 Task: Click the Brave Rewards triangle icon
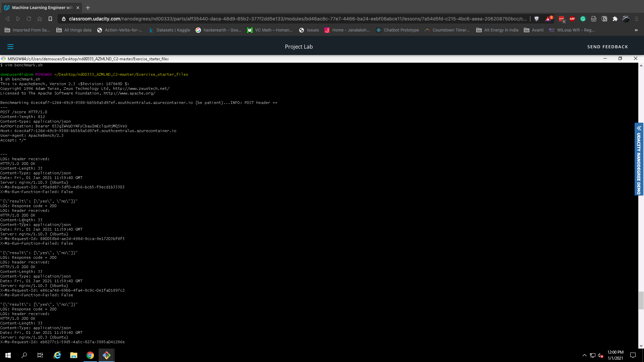coord(548,19)
